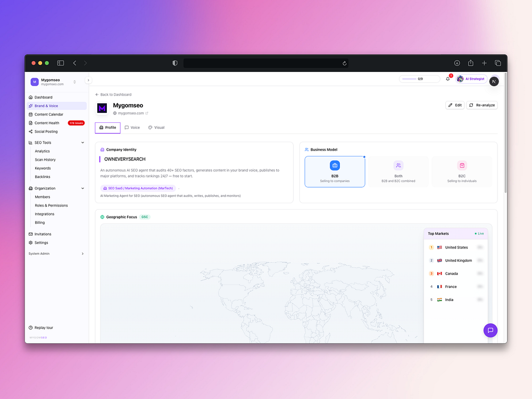The image size is (532, 399).
Task: Open Content Health page
Action: pyautogui.click(x=47, y=123)
